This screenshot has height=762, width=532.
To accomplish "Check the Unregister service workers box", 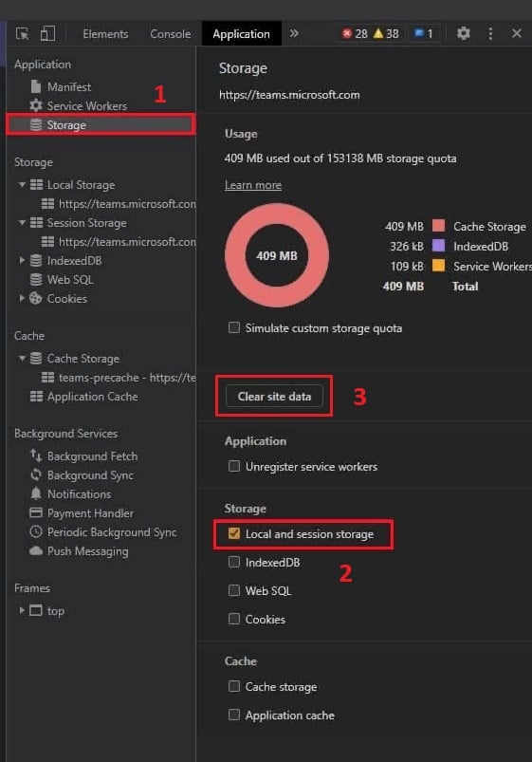I will click(234, 466).
